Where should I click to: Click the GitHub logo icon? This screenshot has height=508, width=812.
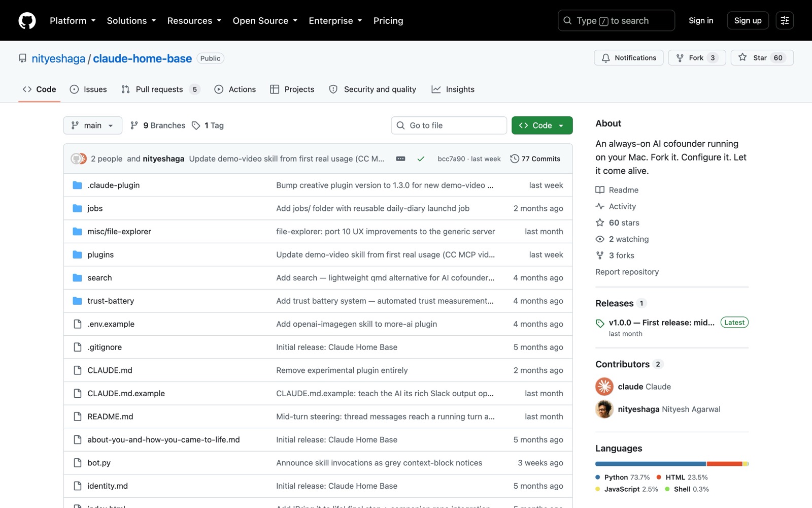tap(27, 20)
